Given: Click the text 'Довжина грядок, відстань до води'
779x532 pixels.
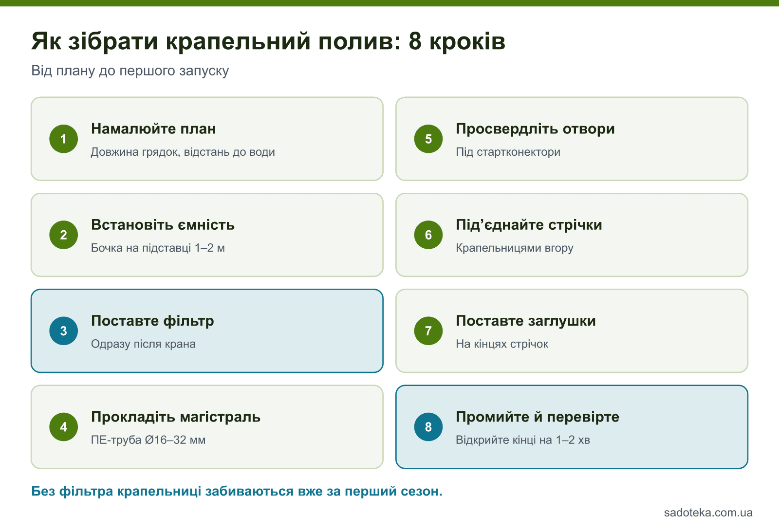Looking at the screenshot, I should tap(183, 152).
